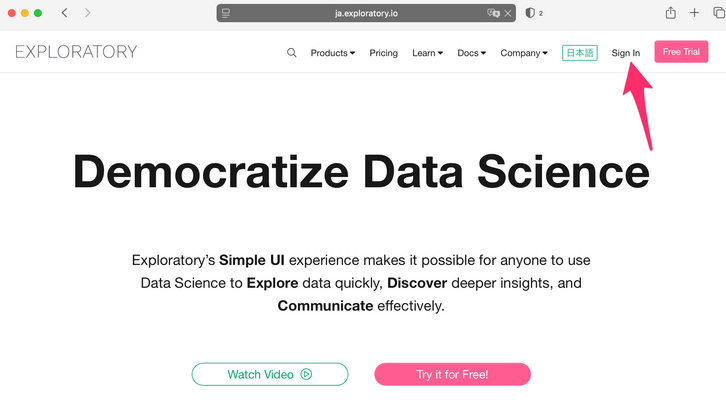The height and width of the screenshot is (400, 726).
Task: Click the Safari forward arrow
Action: (88, 13)
